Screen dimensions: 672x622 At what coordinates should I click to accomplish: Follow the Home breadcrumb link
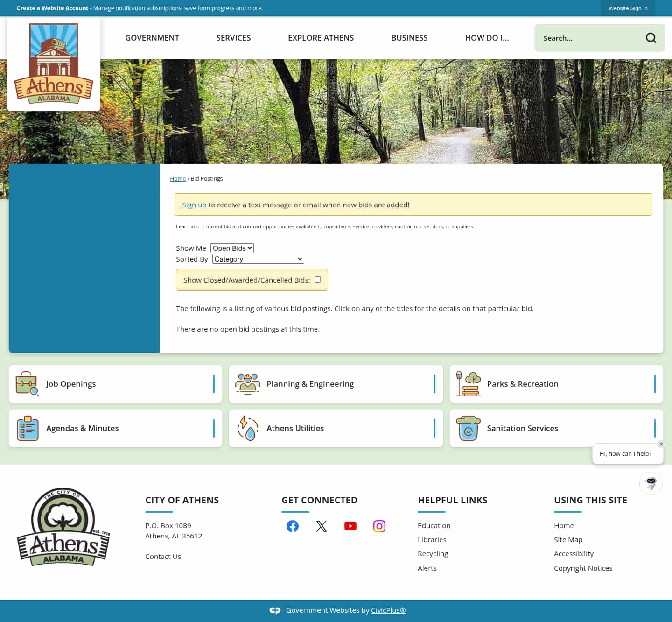[178, 178]
